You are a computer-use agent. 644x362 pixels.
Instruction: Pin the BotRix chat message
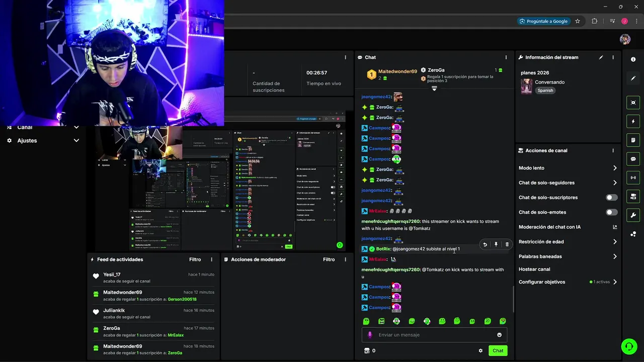click(496, 244)
